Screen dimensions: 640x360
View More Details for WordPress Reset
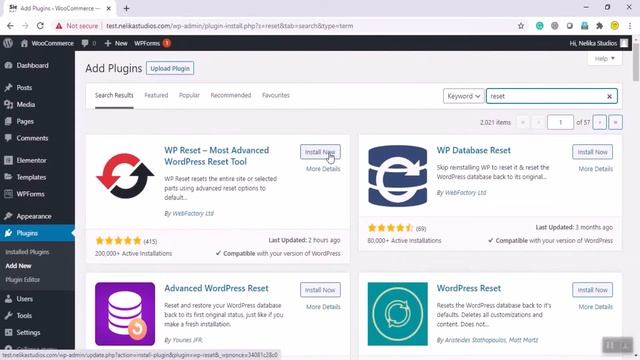(596, 307)
